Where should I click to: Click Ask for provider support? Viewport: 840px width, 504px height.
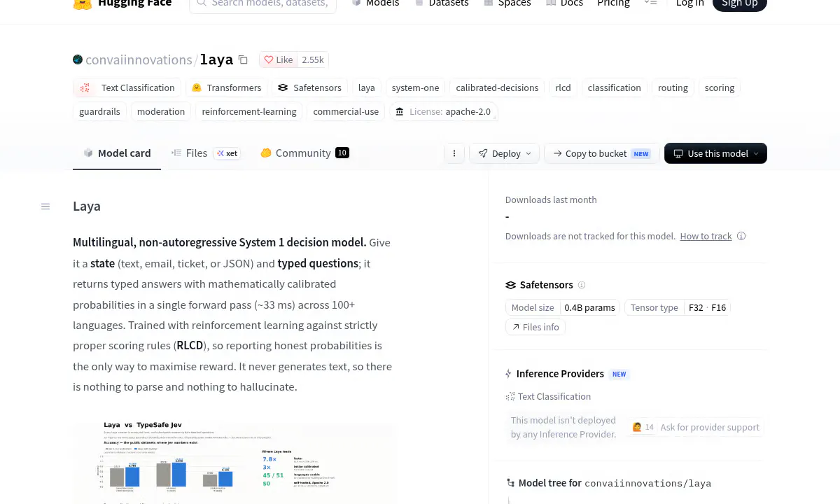coord(695,427)
